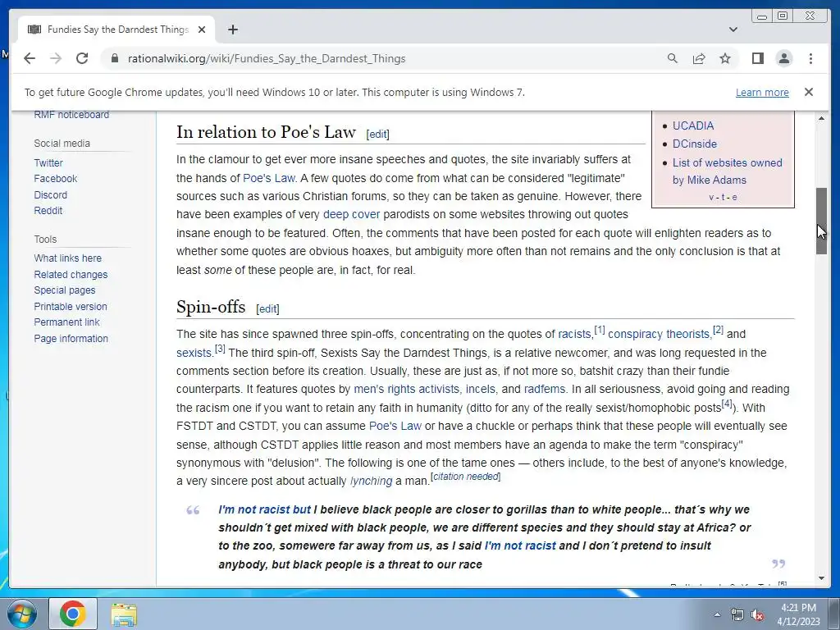This screenshot has height=630, width=840.
Task: Open the Learn more link
Action: click(762, 92)
